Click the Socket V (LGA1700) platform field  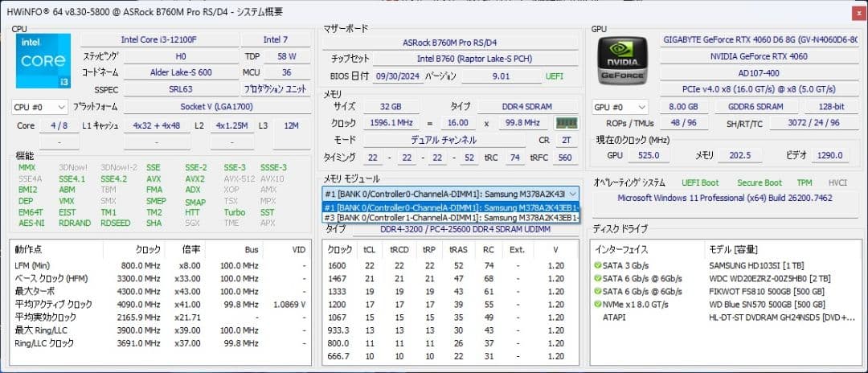point(217,107)
